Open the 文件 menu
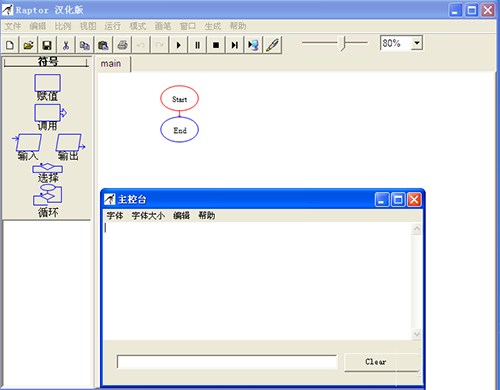 point(13,26)
